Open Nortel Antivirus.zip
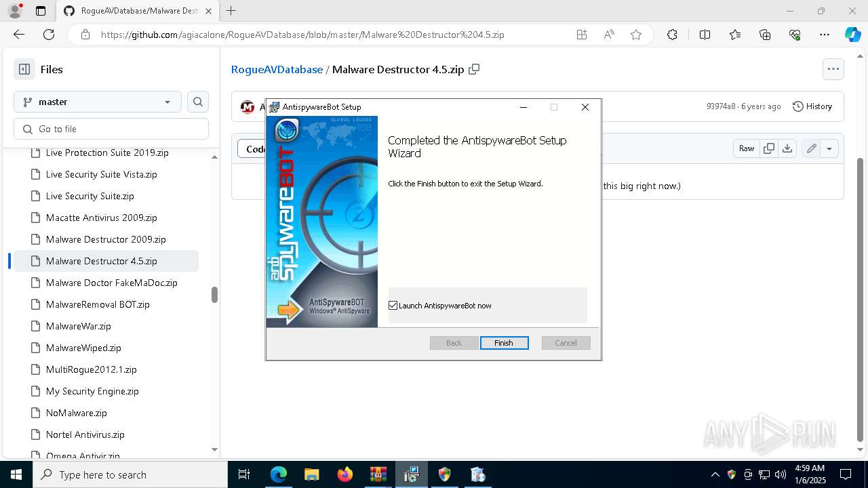The width and height of the screenshot is (868, 488). point(85,434)
